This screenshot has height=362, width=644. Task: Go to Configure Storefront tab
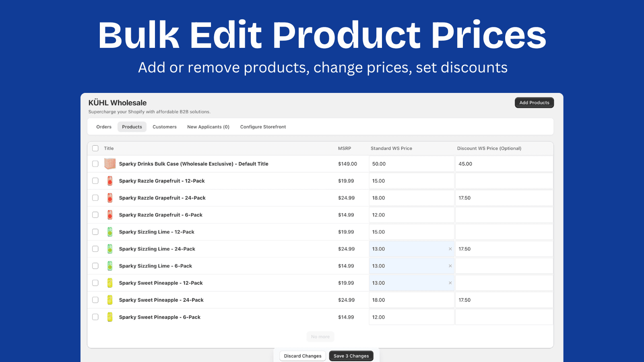point(263,127)
